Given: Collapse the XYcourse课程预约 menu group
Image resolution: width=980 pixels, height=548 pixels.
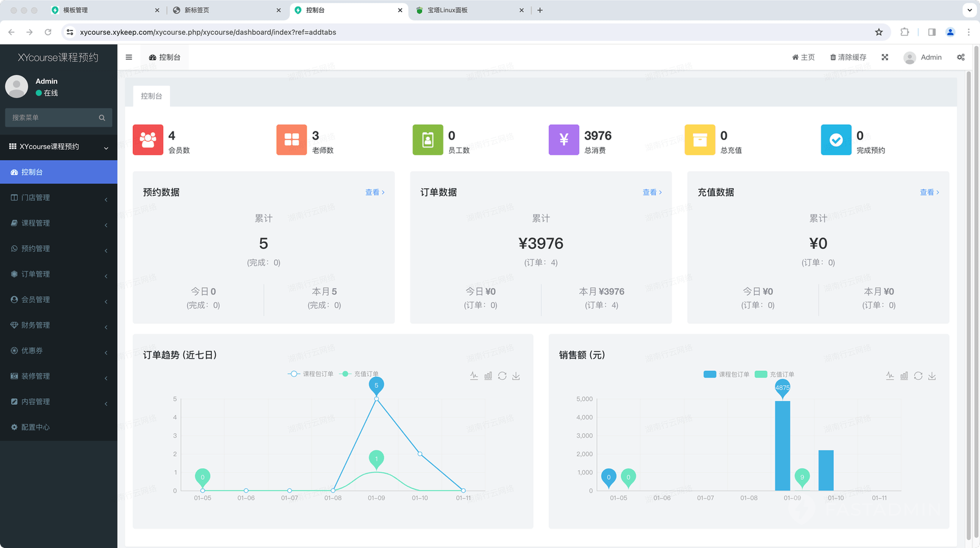Looking at the screenshot, I should tap(58, 147).
